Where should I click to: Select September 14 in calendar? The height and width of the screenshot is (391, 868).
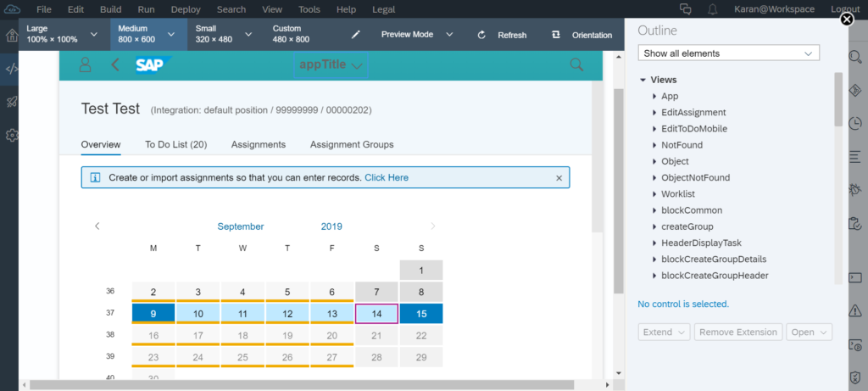click(x=376, y=314)
